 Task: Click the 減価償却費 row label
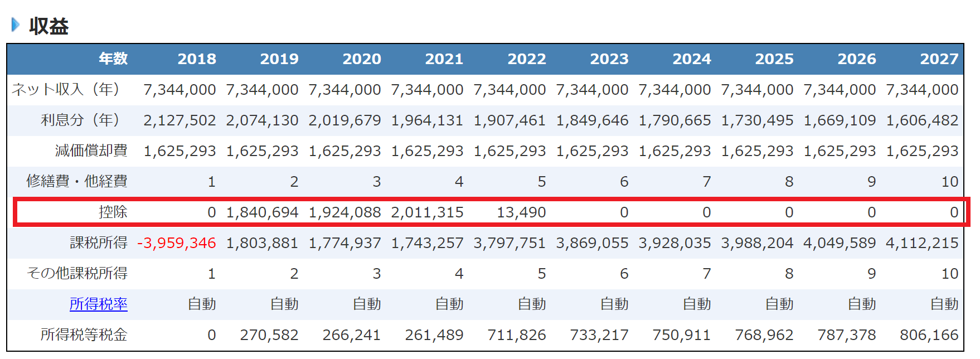click(x=91, y=151)
